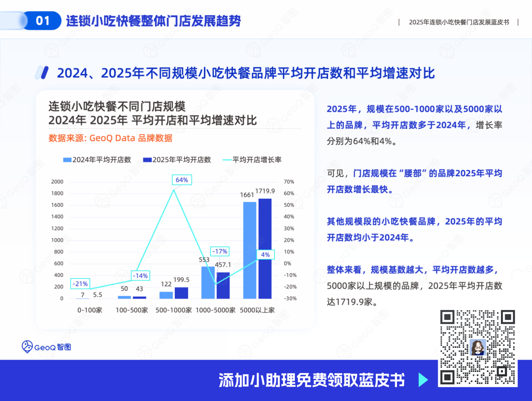The width and height of the screenshot is (532, 401).
Task: Click the 2024年平均开店数 legend swatch
Action: click(67, 159)
